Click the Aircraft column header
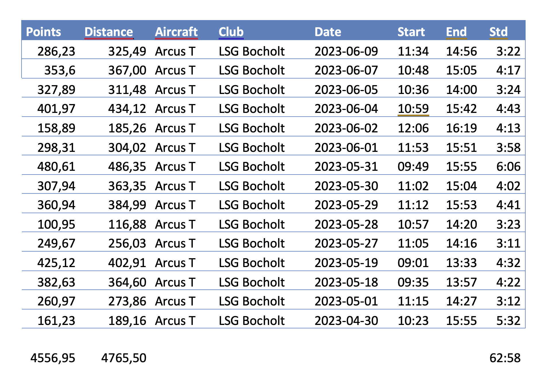 point(176,32)
